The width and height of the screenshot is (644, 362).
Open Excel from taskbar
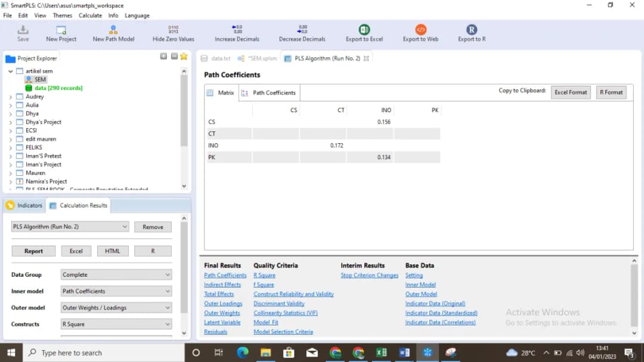point(381,352)
